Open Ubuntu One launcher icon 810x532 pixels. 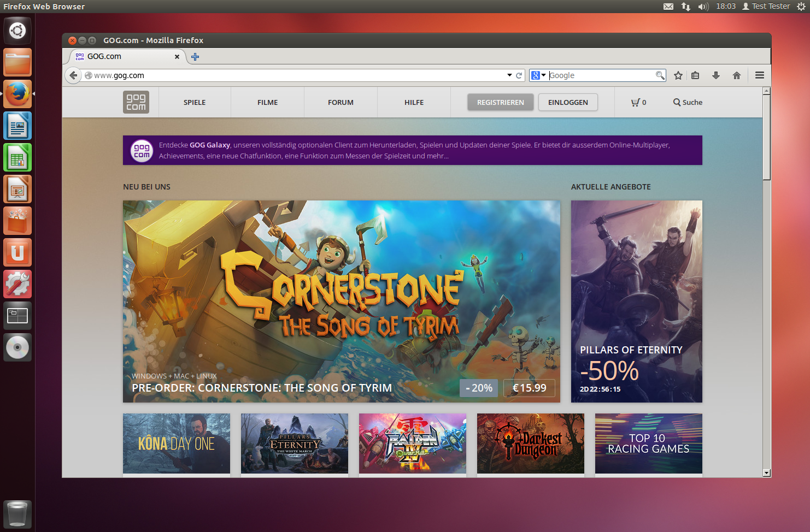[x=17, y=252]
